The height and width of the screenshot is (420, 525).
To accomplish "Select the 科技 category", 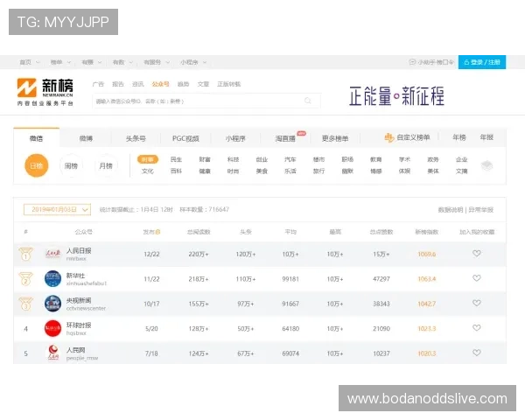I will coord(233,159).
